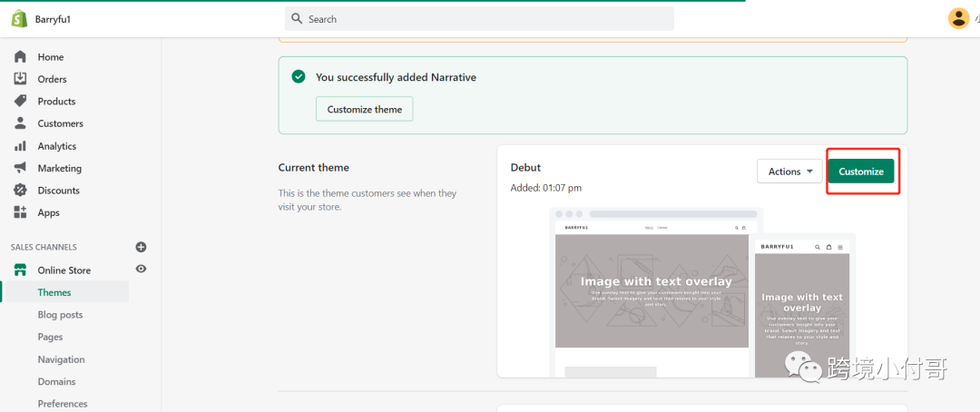Click the Barryfu1 store name
Viewport: 980px width, 412px height.
coord(53,19)
